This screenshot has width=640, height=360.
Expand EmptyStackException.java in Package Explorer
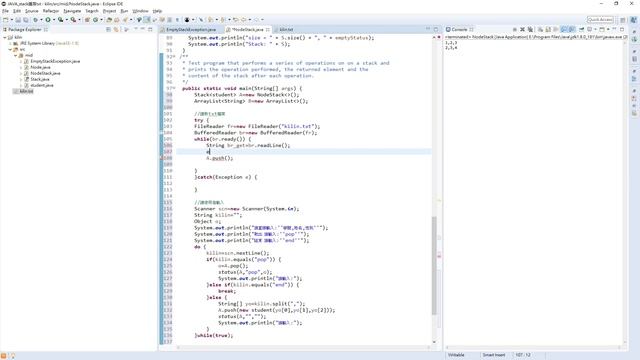point(21,61)
